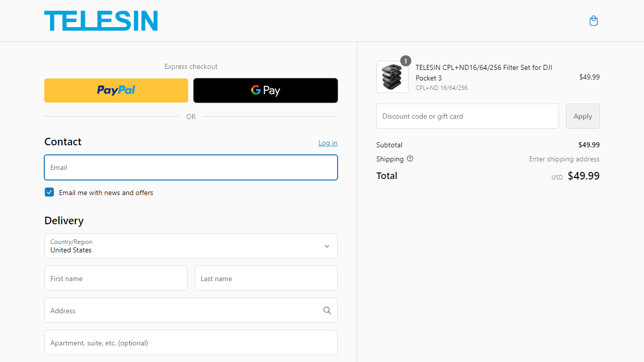Click the address search magnifier icon

coord(327,310)
